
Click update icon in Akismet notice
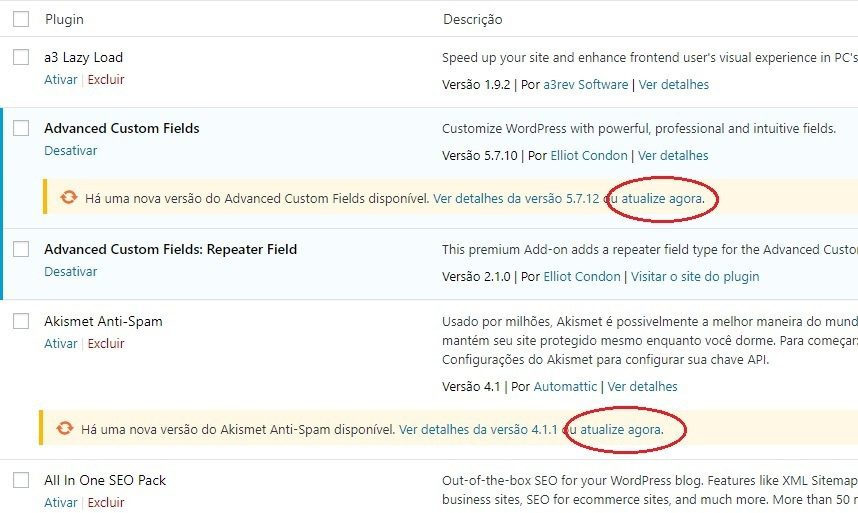(65, 429)
